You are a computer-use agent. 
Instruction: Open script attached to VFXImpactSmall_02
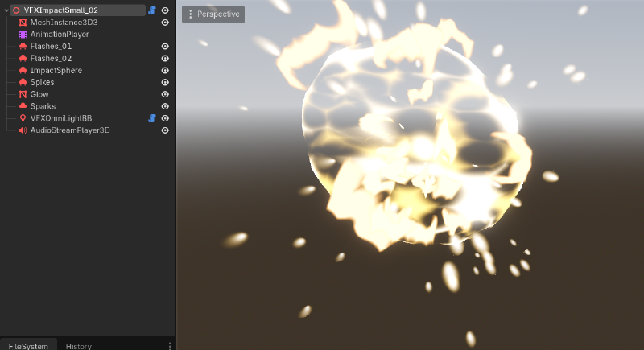(x=152, y=10)
